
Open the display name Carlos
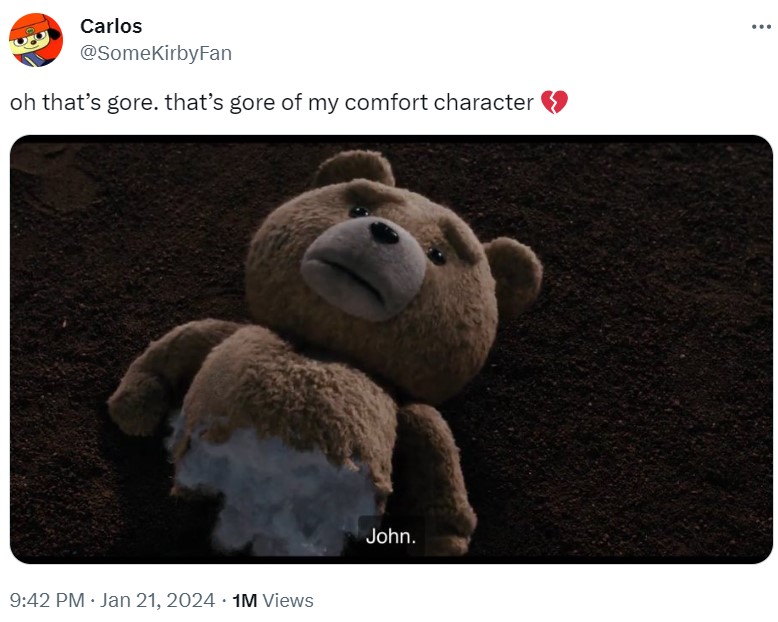point(110,27)
